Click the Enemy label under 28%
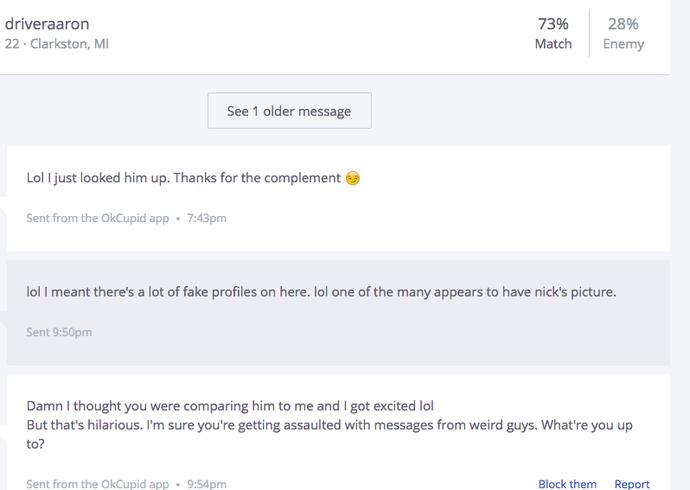This screenshot has width=690, height=490. 623,44
